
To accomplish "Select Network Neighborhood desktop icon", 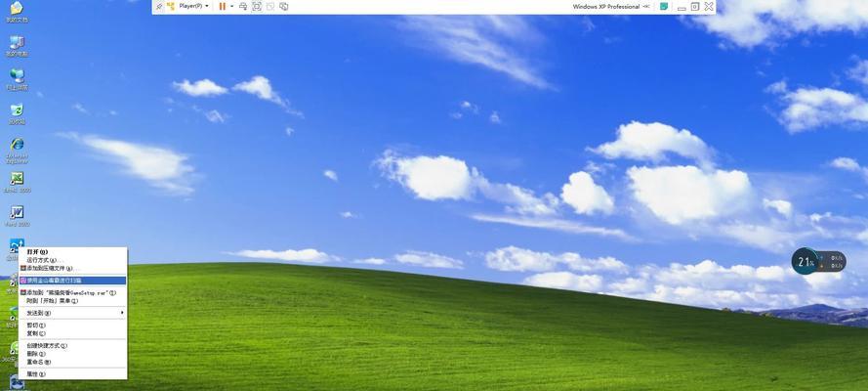I will tap(17, 79).
